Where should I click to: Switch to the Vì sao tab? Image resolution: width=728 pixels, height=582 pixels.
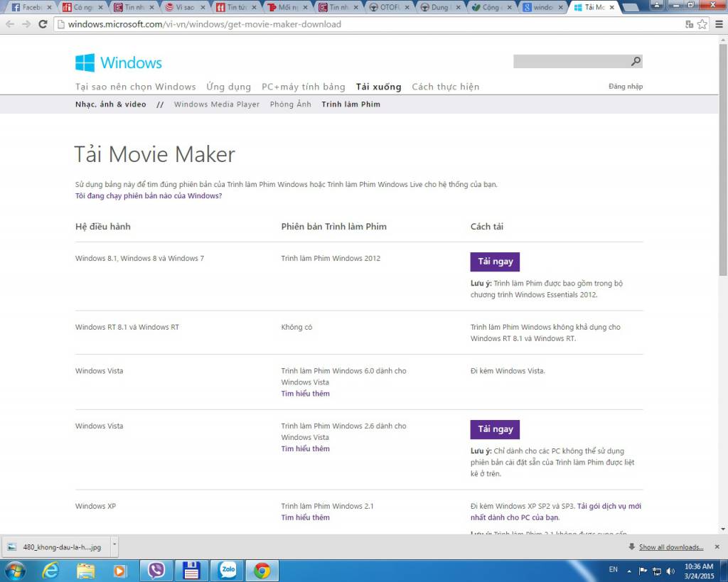coord(184,7)
